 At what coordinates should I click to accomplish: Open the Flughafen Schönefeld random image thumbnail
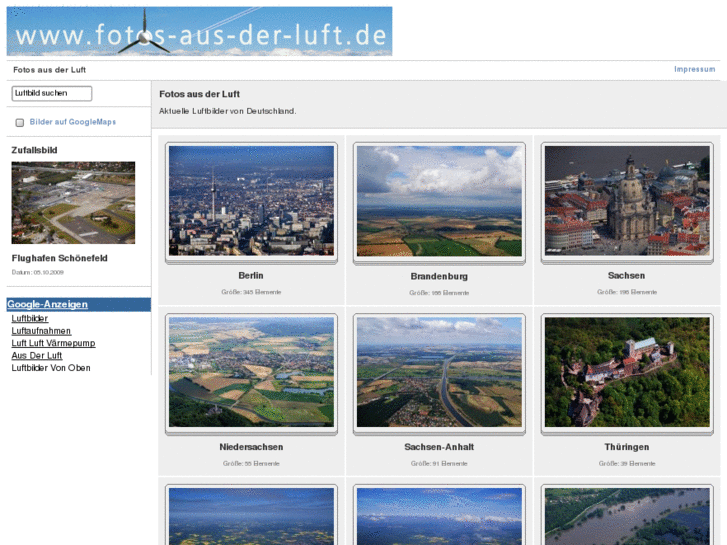(x=73, y=203)
